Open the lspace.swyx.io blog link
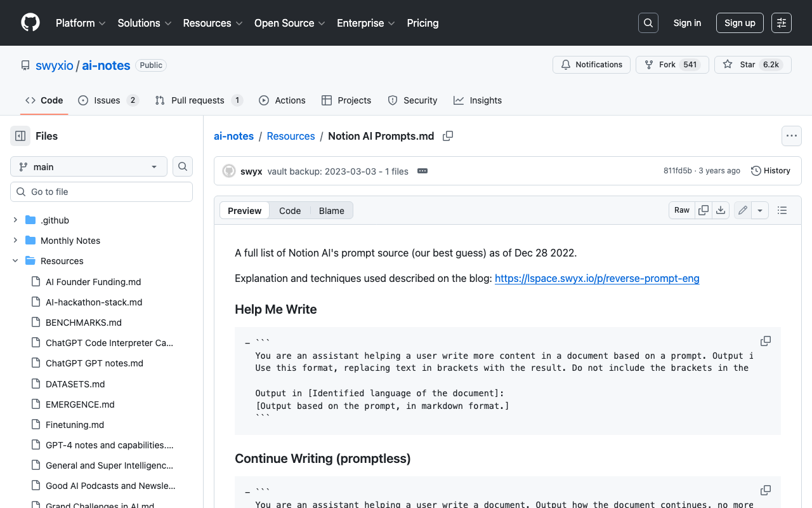The width and height of the screenshot is (812, 508). pyautogui.click(x=597, y=278)
